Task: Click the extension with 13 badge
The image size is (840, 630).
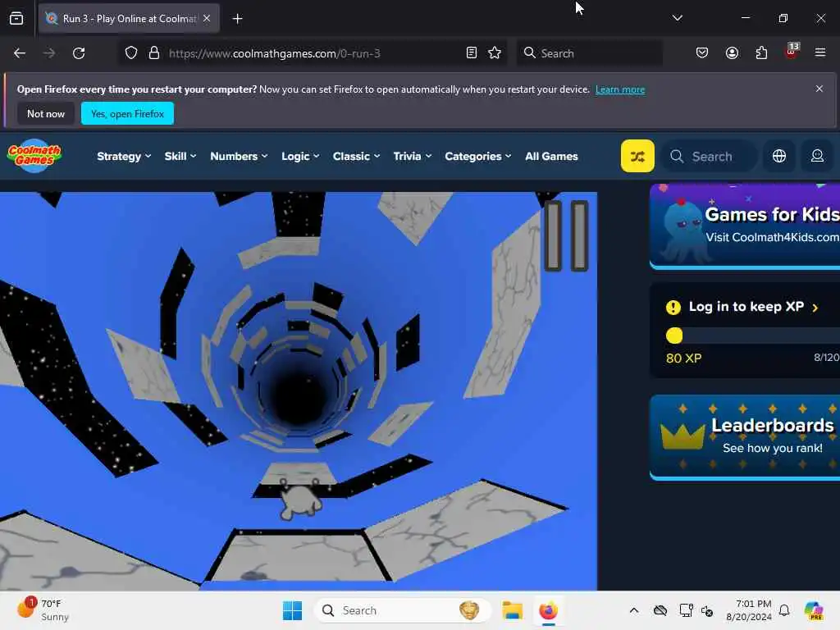Action: point(792,52)
